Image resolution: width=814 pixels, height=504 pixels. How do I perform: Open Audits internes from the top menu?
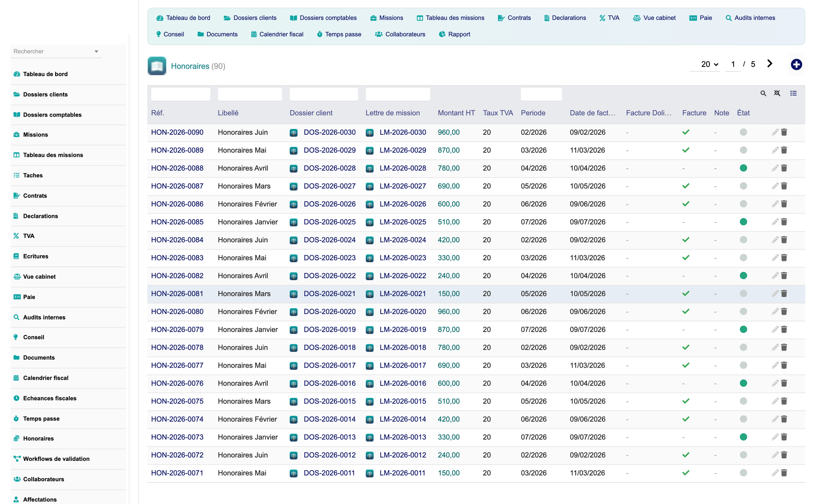click(x=750, y=18)
